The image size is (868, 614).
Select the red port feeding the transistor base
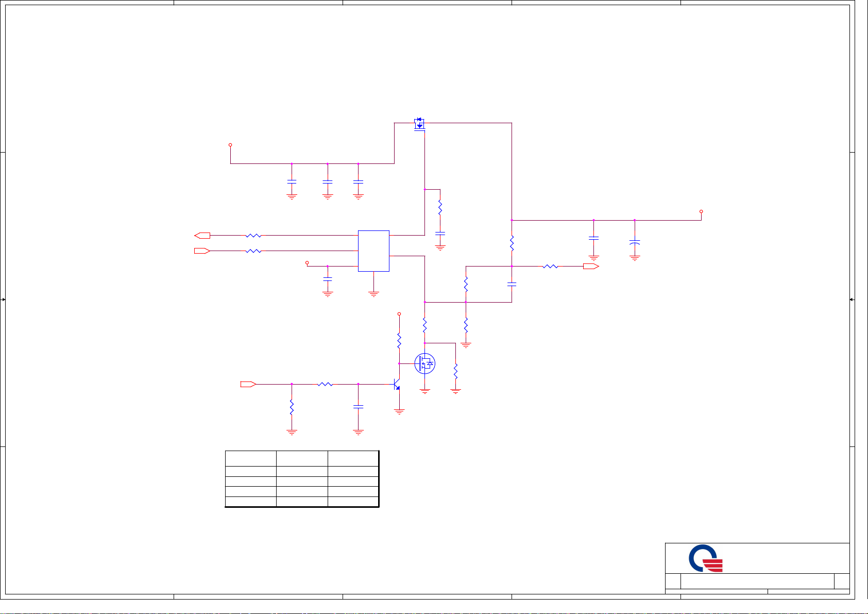(248, 384)
